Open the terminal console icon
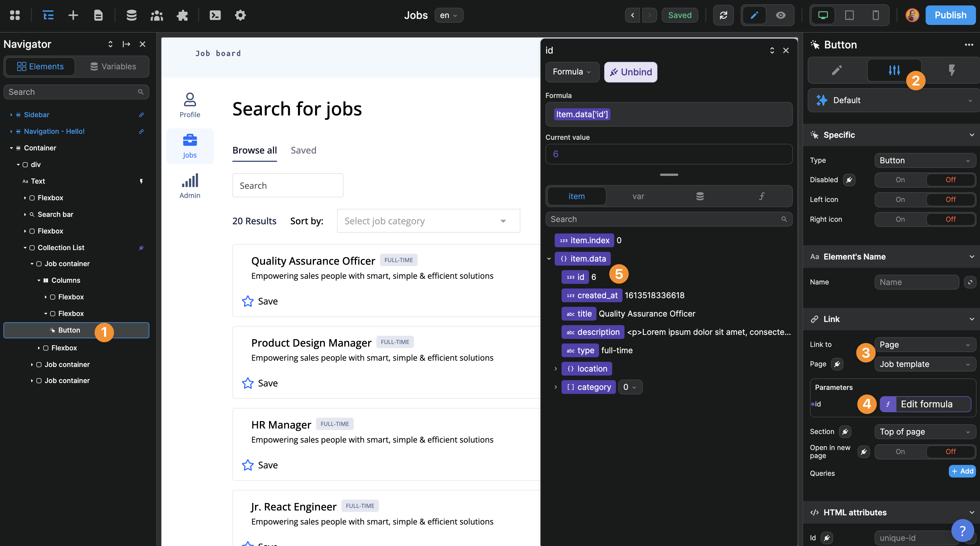This screenshot has width=980, height=546. click(x=215, y=15)
